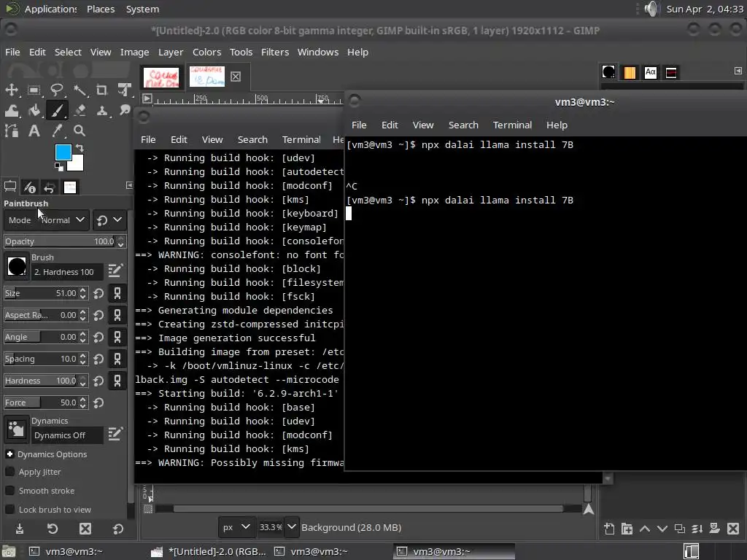
Task: Edit the current brush
Action: click(116, 271)
